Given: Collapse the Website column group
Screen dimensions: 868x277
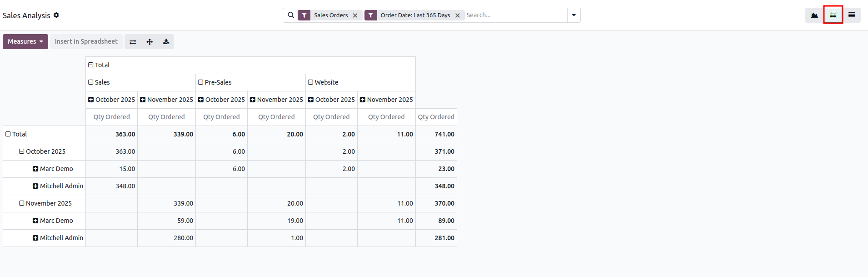Looking at the screenshot, I should pos(310,82).
